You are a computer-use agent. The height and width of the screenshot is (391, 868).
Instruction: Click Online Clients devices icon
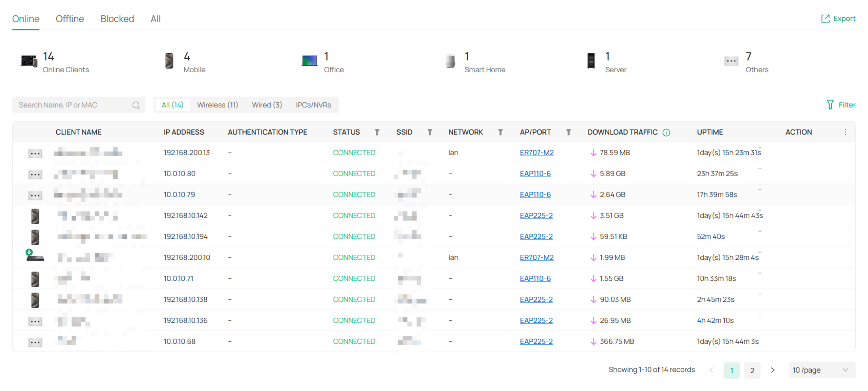[29, 61]
